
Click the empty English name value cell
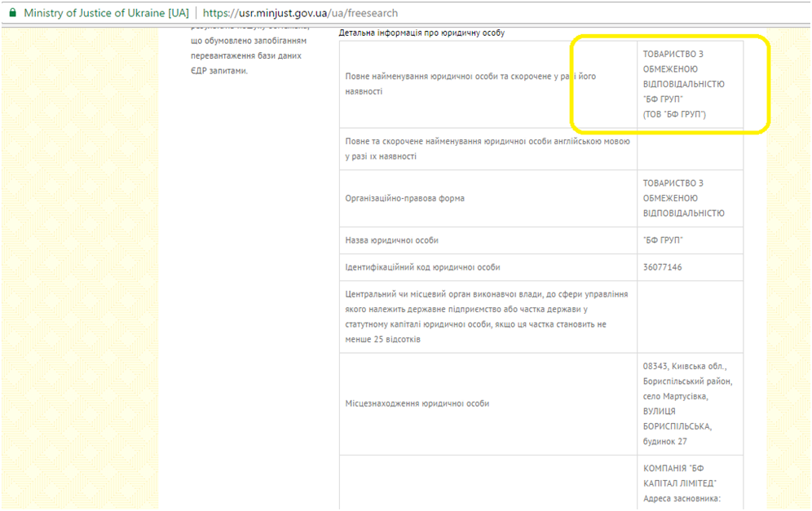[x=690, y=149]
